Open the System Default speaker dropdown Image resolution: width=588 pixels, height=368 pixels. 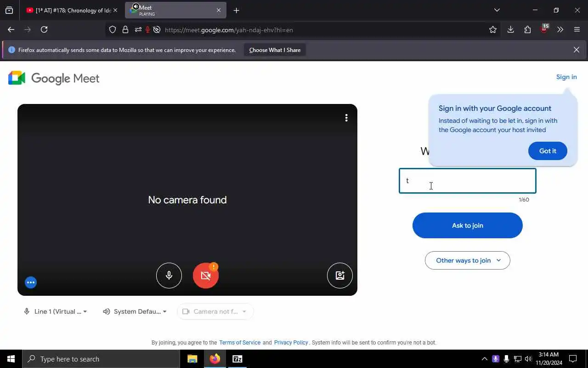click(135, 311)
